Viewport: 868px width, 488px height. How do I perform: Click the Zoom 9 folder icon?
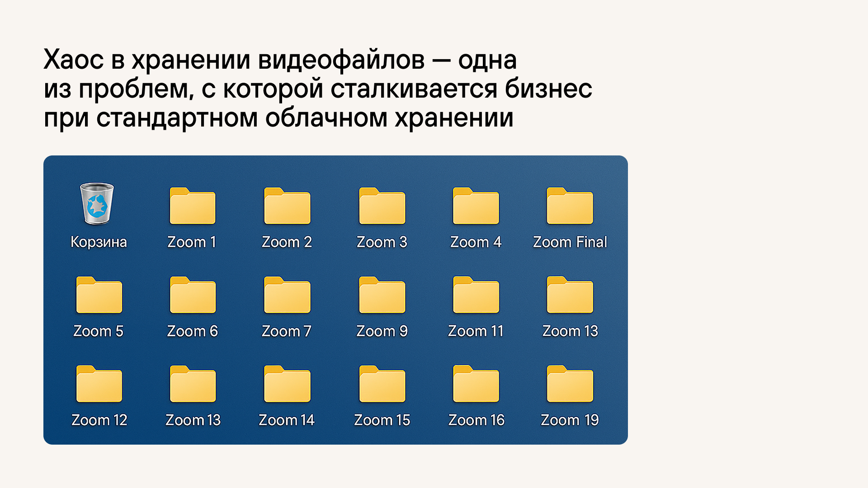[x=382, y=296]
